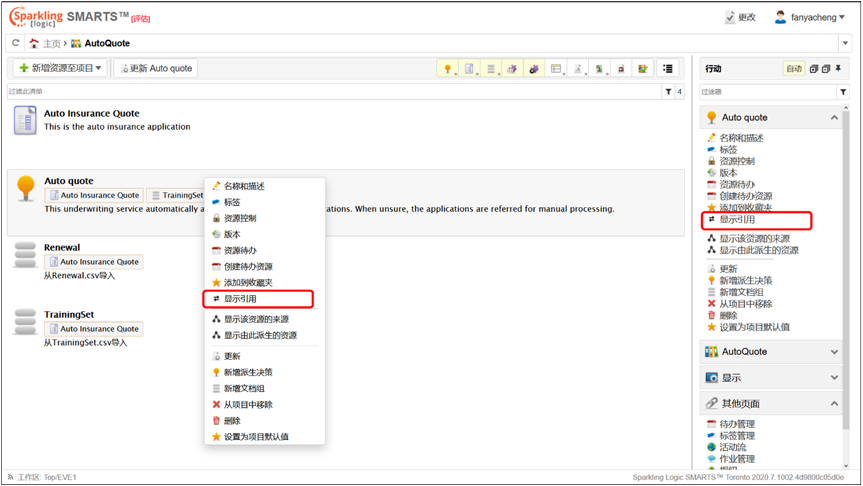This screenshot has height=486, width=863.
Task: Click the filter funnel icon in 行动 panel
Action: 843,92
